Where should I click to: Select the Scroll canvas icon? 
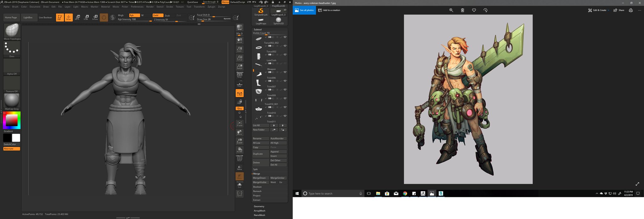(x=240, y=40)
